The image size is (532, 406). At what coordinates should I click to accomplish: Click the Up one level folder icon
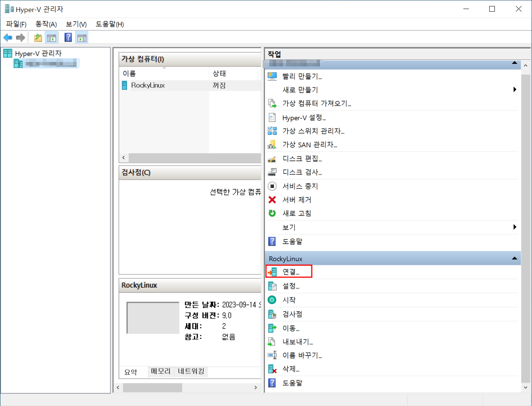38,38
